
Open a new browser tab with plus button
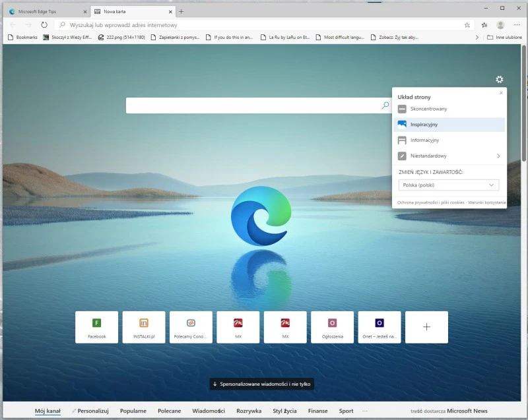181,11
